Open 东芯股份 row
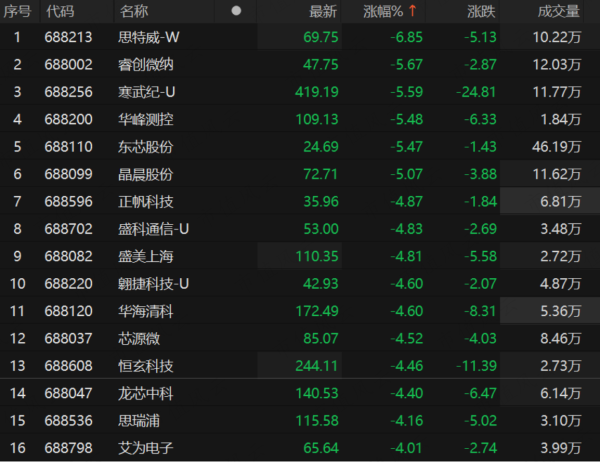 [x=145, y=147]
